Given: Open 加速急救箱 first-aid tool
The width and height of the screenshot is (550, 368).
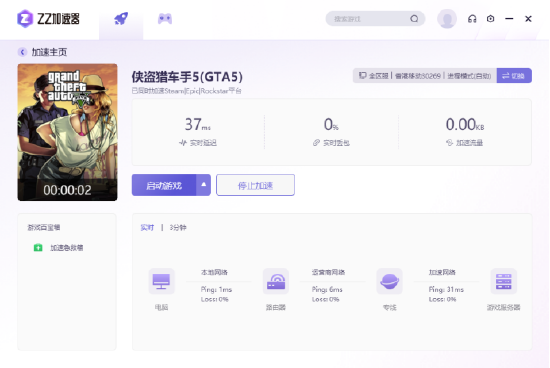Looking at the screenshot, I should [x=67, y=248].
